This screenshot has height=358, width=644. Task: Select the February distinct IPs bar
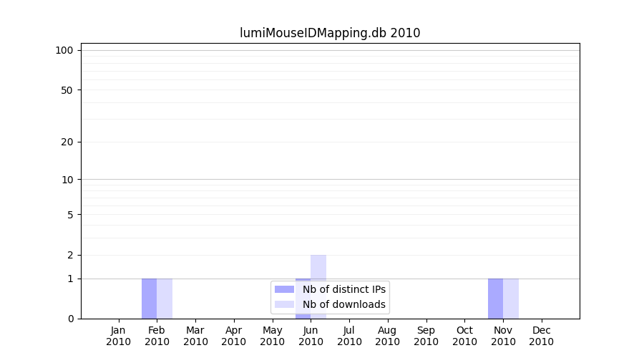149,299
